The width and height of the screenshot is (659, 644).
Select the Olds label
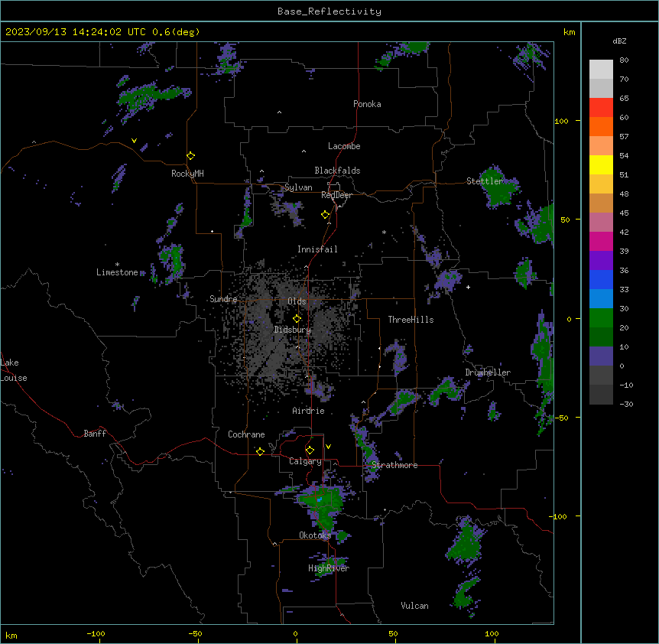[297, 301]
